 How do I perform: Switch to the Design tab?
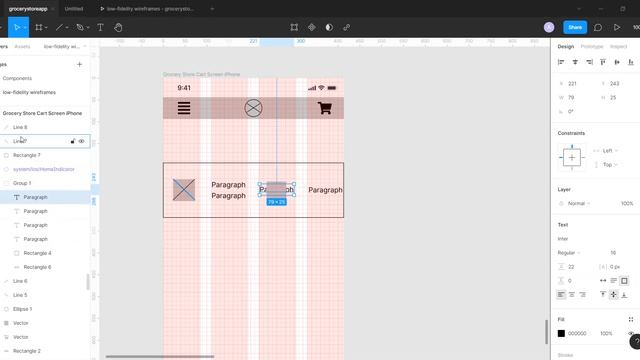tap(565, 47)
